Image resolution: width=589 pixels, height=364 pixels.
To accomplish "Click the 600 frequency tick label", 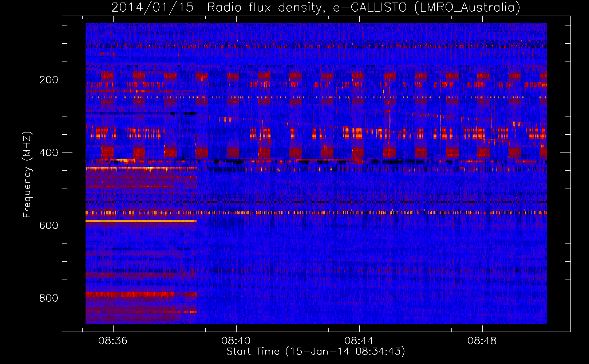I will [x=49, y=225].
